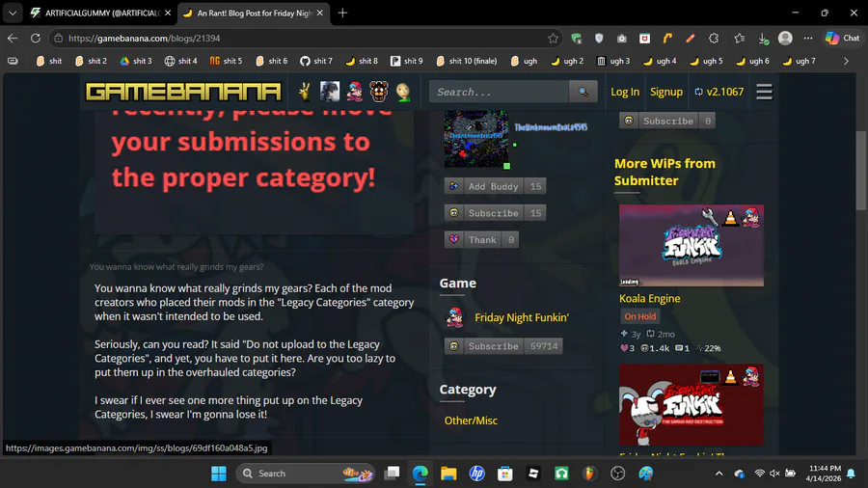Click the peace-hand icon in GameBanana header
Image resolution: width=868 pixels, height=488 pixels.
pos(305,92)
